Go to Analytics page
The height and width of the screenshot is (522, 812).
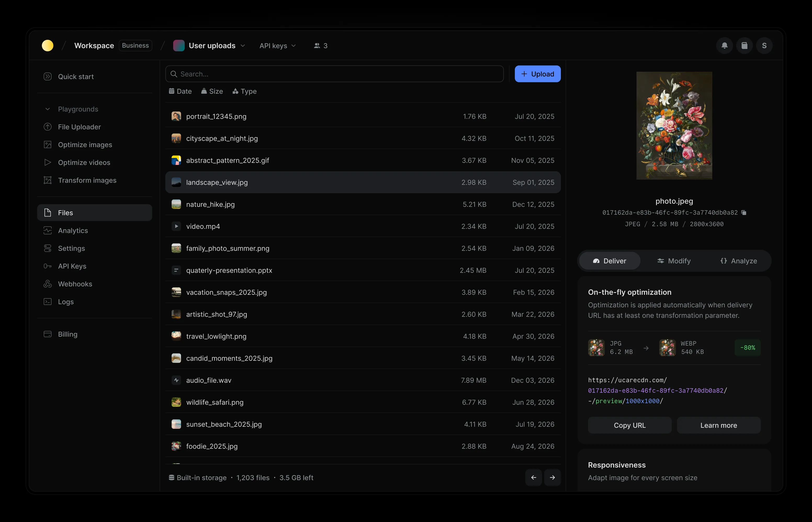coord(94,230)
